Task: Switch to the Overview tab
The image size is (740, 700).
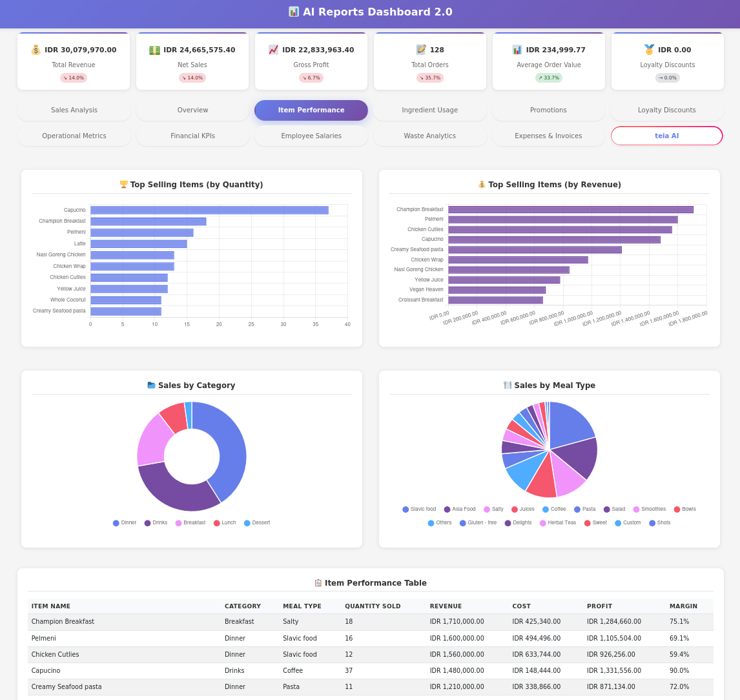Action: (192, 110)
